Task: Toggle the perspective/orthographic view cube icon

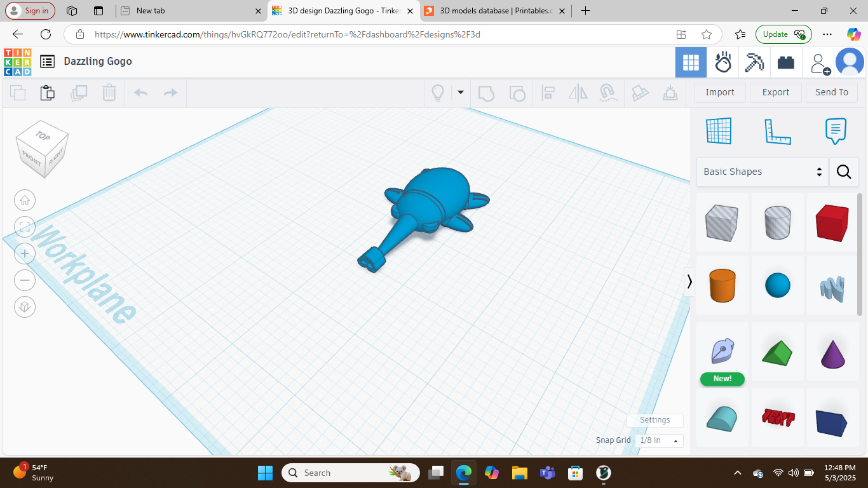Action: (25, 307)
